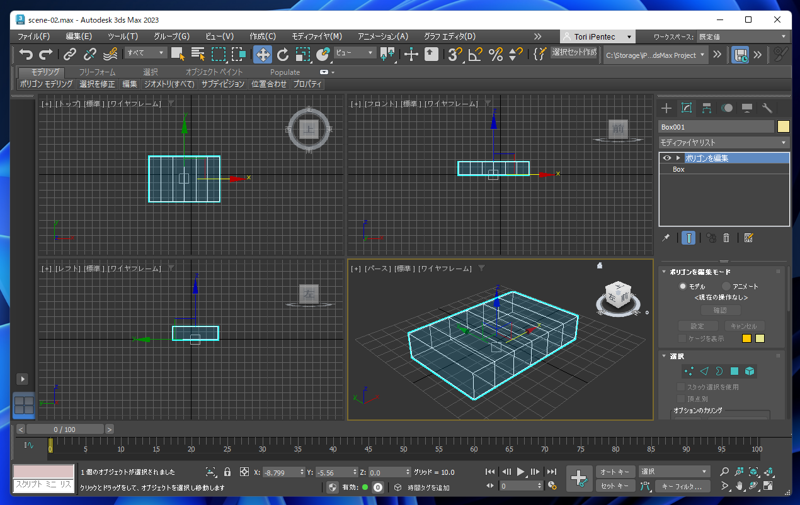Image resolution: width=800 pixels, height=505 pixels.
Task: Collapse the 選択 rollout
Action: click(664, 356)
